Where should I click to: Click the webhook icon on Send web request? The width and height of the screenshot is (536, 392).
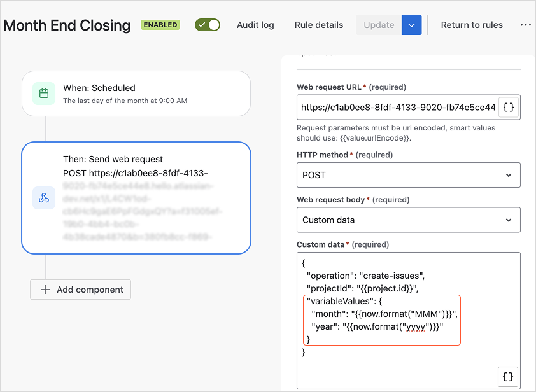click(44, 198)
